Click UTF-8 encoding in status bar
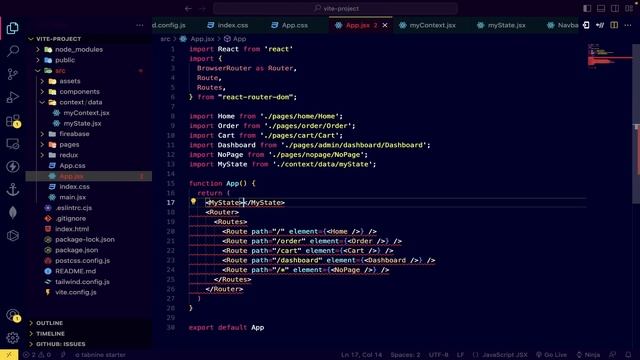Image resolution: width=640 pixels, height=360 pixels. pos(438,355)
